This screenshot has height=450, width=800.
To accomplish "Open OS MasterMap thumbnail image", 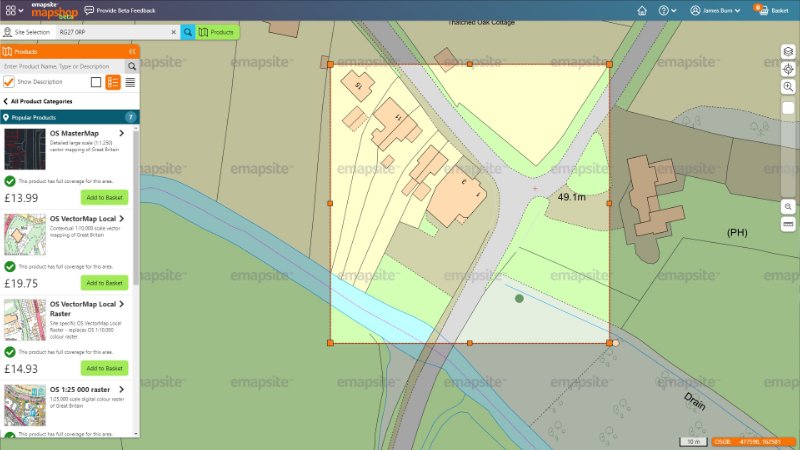I will tap(25, 149).
